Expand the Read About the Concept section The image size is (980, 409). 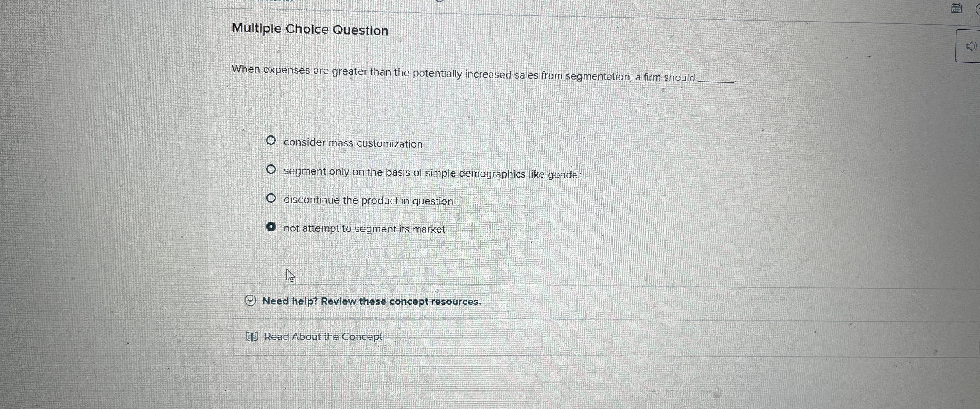click(x=323, y=336)
